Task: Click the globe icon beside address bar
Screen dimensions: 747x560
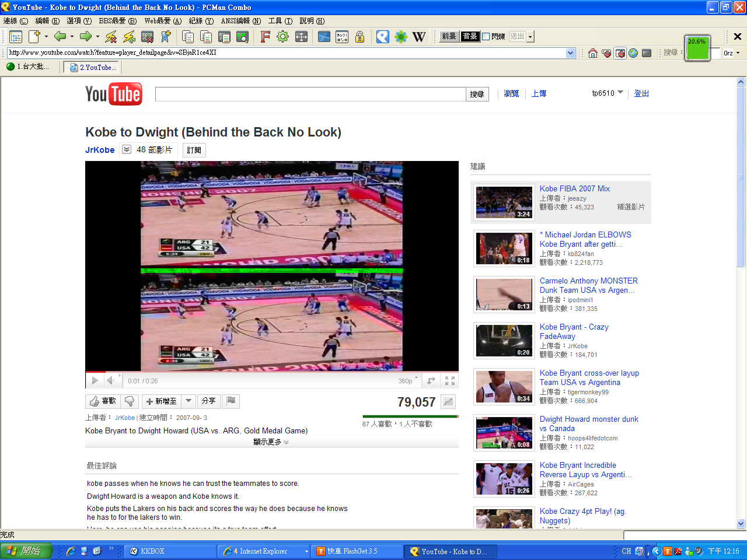Action: pos(633,53)
